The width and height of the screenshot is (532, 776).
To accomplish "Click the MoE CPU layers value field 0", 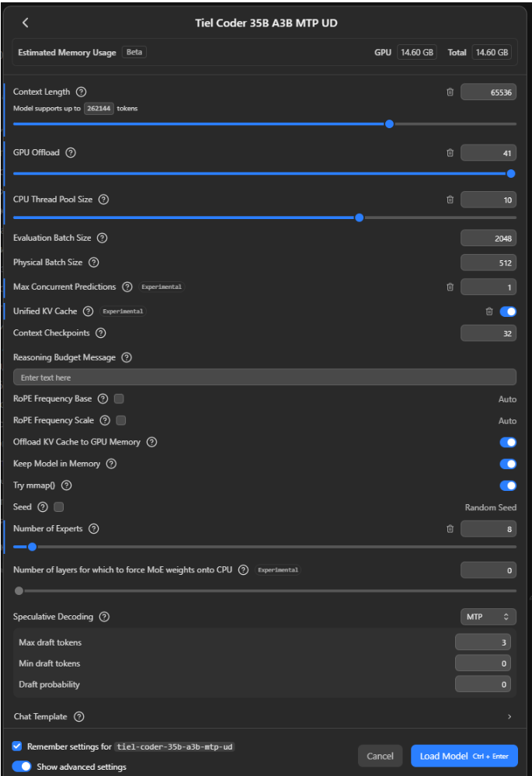I will (x=489, y=571).
